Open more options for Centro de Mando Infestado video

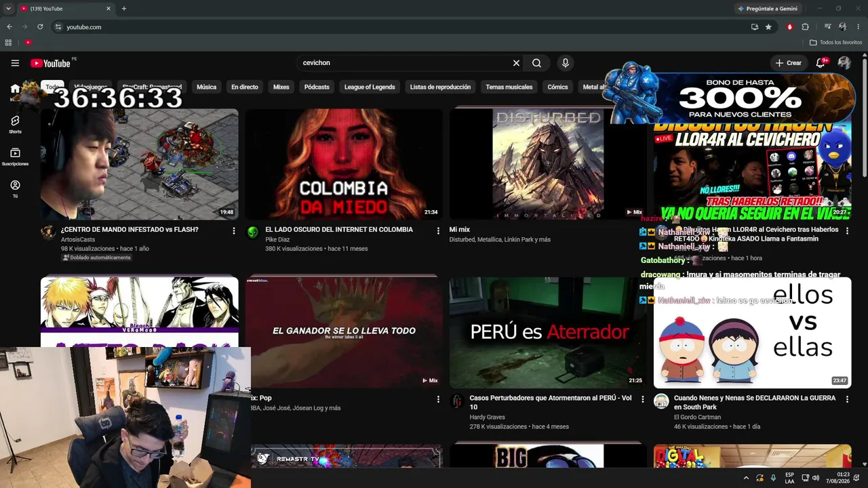[x=234, y=231]
